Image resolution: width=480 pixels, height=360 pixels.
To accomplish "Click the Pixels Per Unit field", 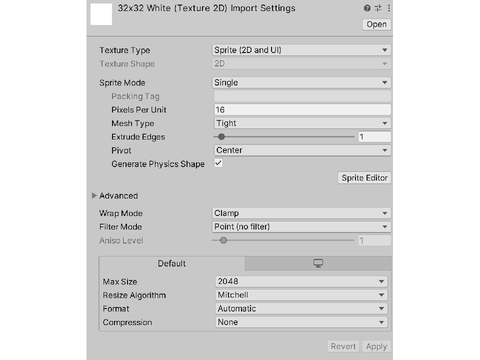I will (x=302, y=110).
